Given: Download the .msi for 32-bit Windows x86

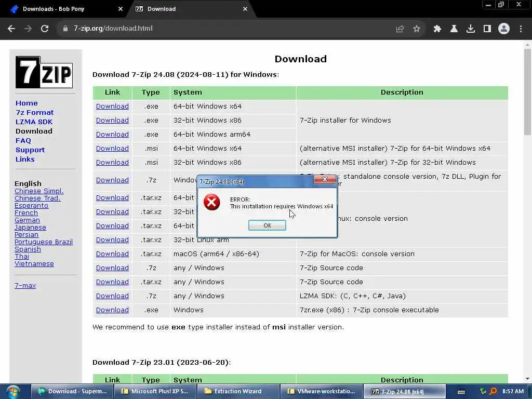Looking at the screenshot, I should pos(112,162).
